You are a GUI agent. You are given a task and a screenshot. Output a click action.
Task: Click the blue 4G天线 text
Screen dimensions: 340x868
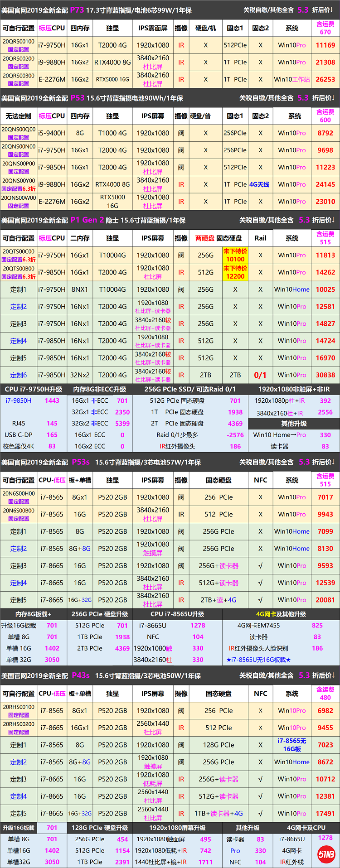(x=259, y=184)
